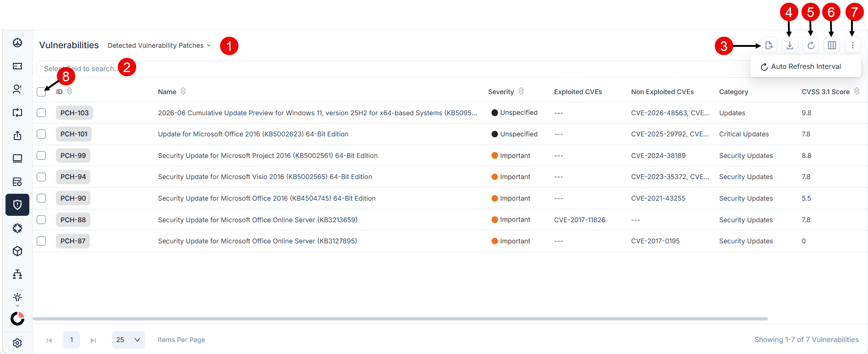This screenshot has width=868, height=354.
Task: Choose Auto Refresh Interval menu entry
Action: (806, 67)
